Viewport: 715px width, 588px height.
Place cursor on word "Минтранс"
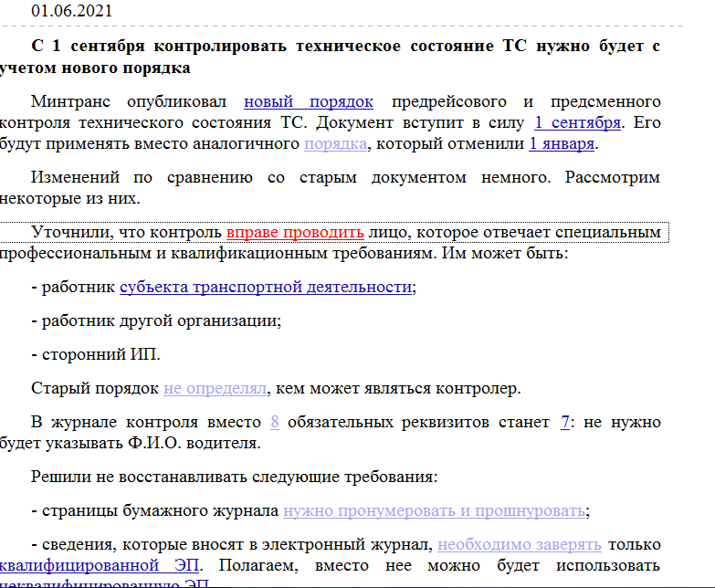70,101
